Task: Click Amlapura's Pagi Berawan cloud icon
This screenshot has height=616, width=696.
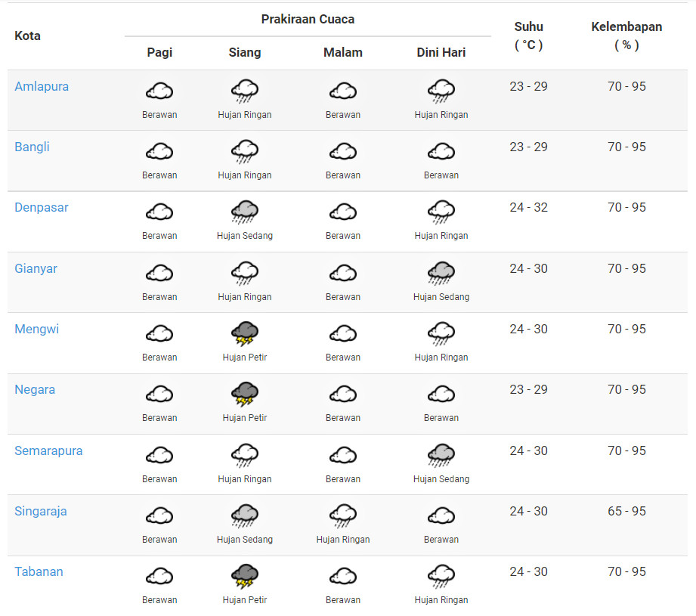Action: (159, 91)
